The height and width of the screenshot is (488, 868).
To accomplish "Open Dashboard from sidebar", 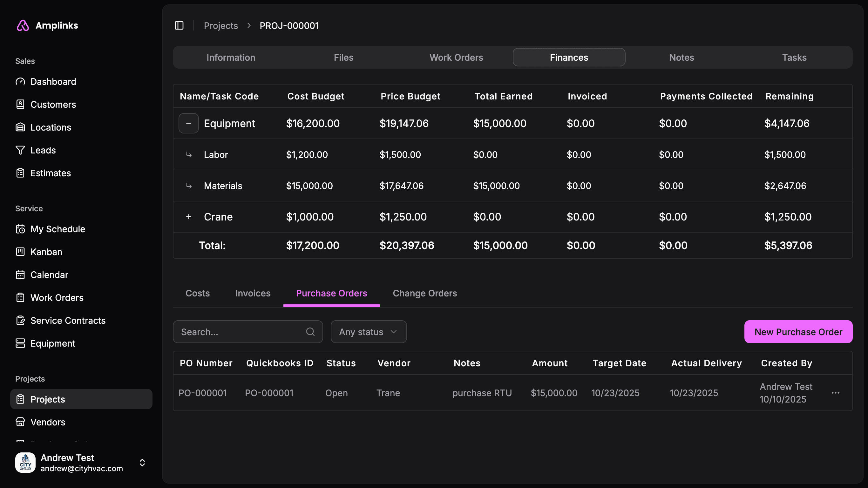I will pos(53,82).
